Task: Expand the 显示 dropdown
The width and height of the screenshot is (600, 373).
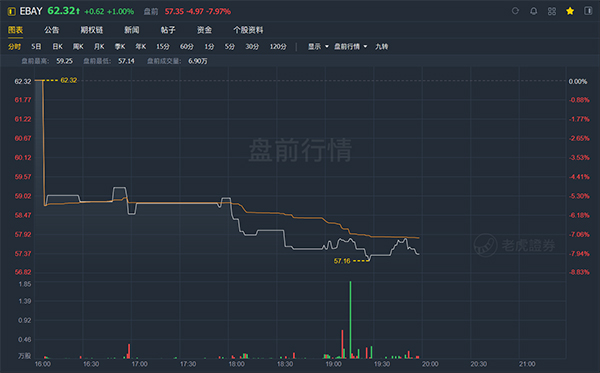Action: (318, 47)
